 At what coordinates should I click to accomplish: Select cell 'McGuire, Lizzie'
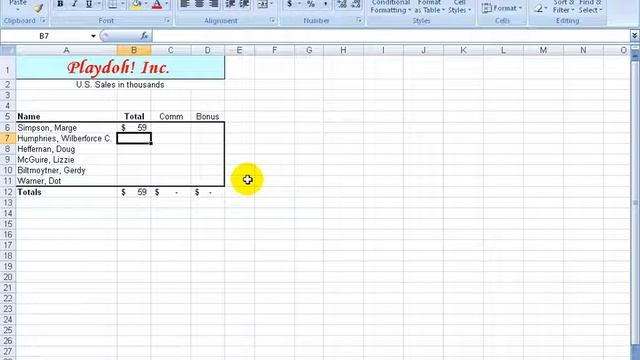pyautogui.click(x=67, y=160)
